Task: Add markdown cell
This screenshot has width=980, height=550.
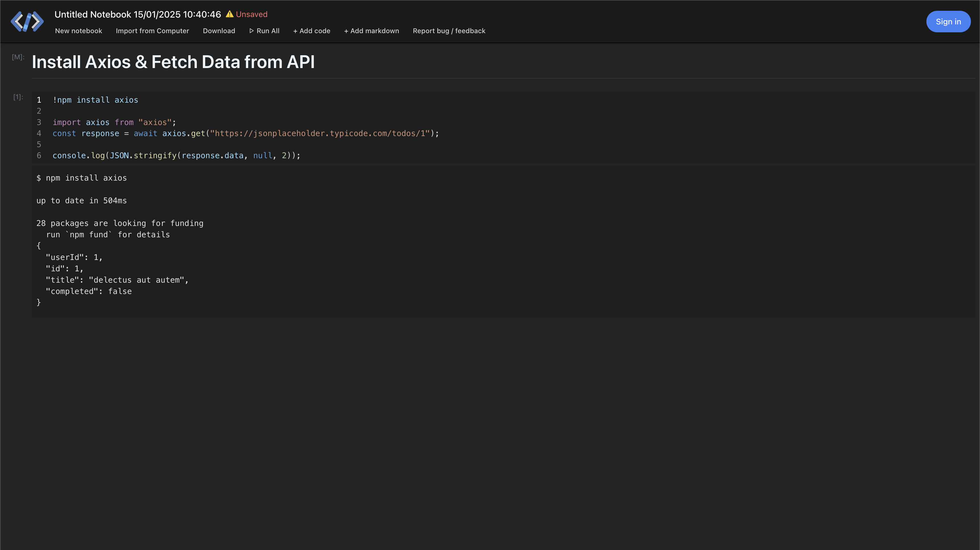Action: [371, 31]
